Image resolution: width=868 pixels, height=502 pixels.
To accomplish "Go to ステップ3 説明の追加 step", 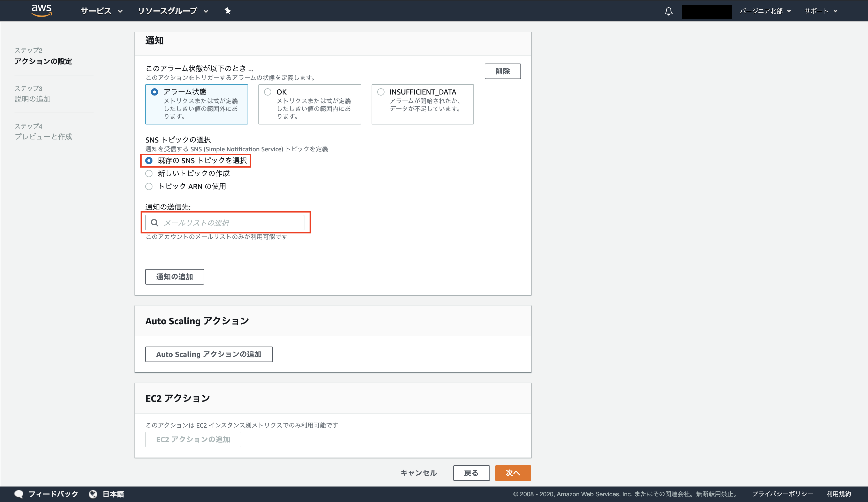I will coord(33,99).
